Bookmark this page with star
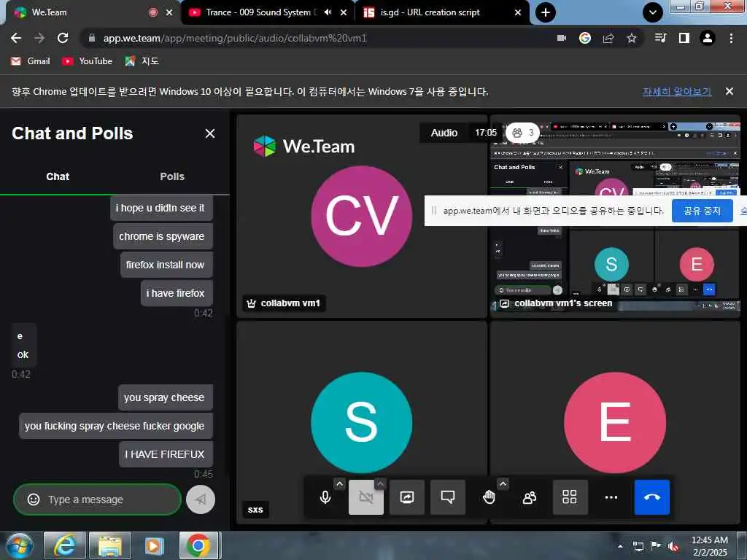Viewport: 747px width, 560px height. click(x=631, y=38)
